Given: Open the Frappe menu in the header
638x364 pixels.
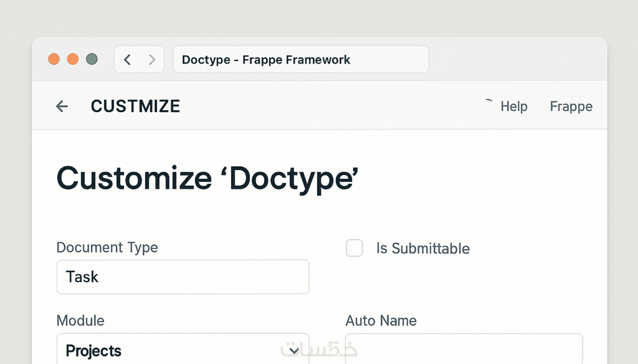Looking at the screenshot, I should pyautogui.click(x=571, y=107).
